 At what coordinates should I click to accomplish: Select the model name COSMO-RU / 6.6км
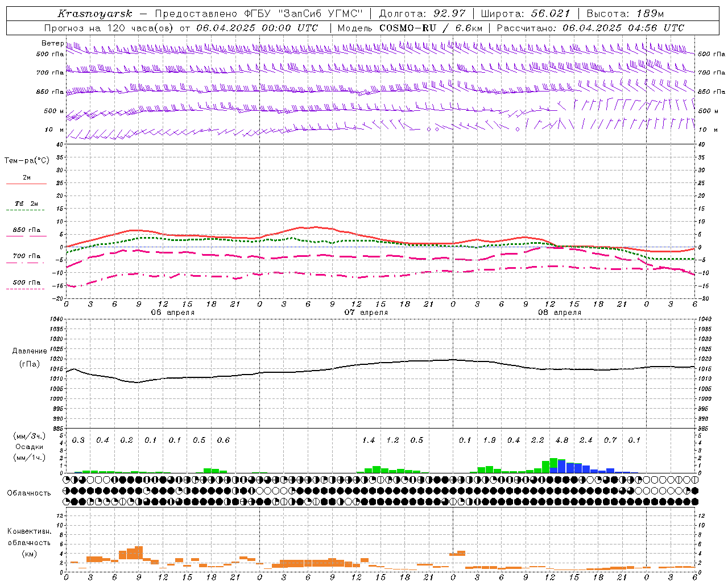(431, 28)
